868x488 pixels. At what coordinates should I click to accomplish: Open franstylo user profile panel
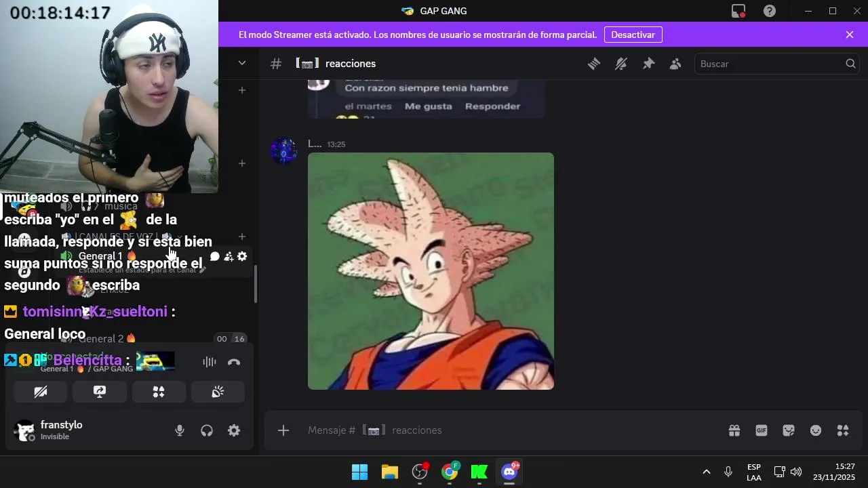point(51,430)
